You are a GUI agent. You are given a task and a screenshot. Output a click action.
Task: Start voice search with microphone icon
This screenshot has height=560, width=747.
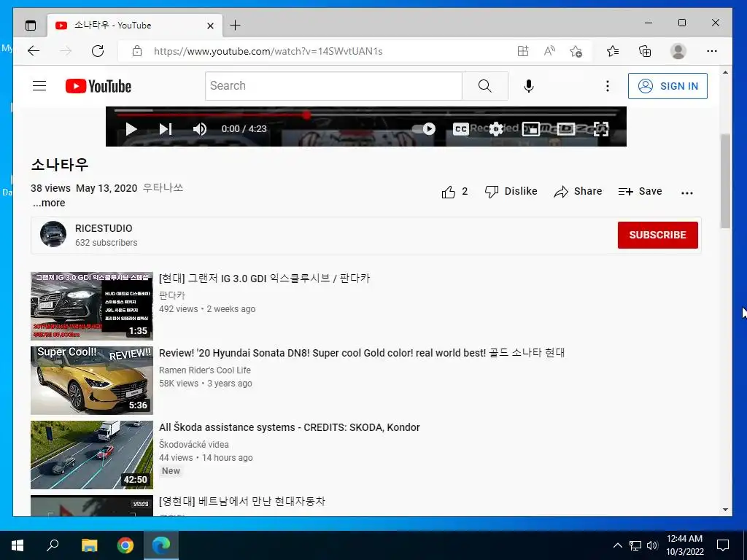tap(529, 86)
